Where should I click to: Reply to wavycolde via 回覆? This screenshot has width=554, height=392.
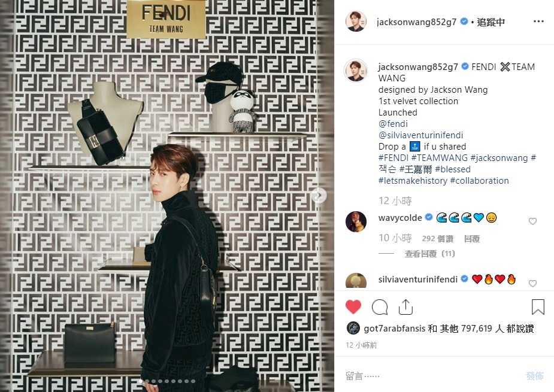(x=472, y=239)
